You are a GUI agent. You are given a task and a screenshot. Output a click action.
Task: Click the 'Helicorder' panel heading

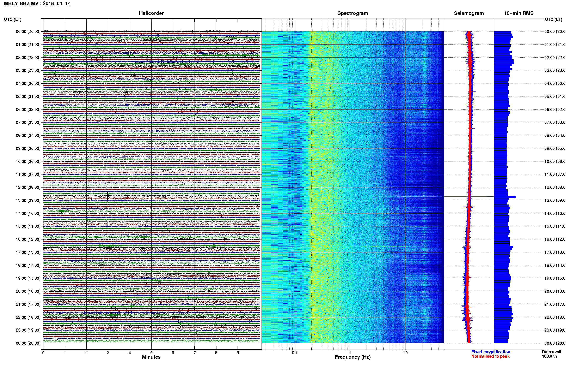point(151,13)
